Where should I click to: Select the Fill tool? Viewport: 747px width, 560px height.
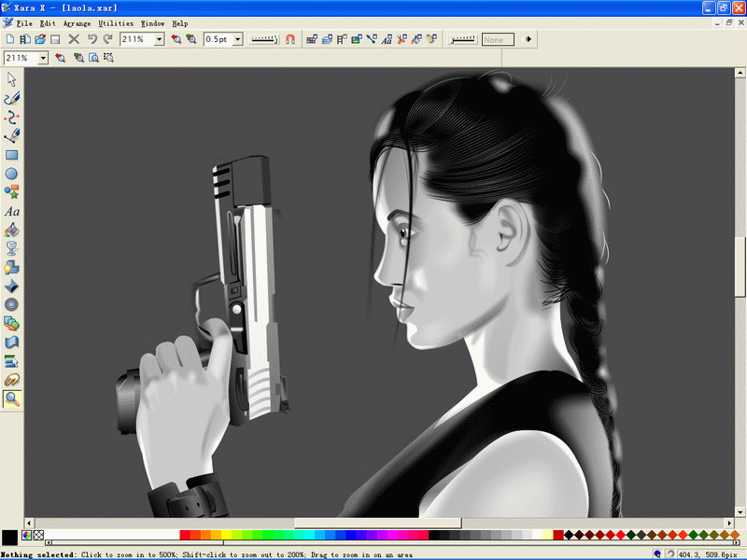pos(11,230)
